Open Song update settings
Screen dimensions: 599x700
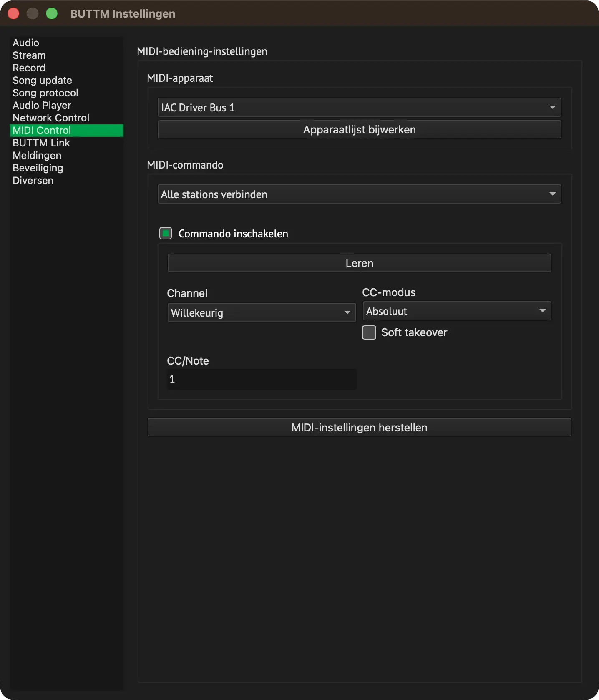[67, 80]
